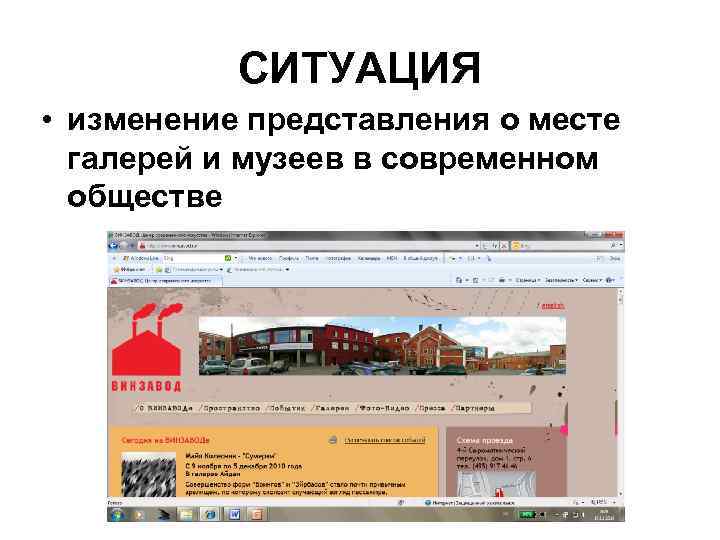This screenshot has height=540, width=720.
Task: Open the Пресса menu item
Action: [x=431, y=408]
